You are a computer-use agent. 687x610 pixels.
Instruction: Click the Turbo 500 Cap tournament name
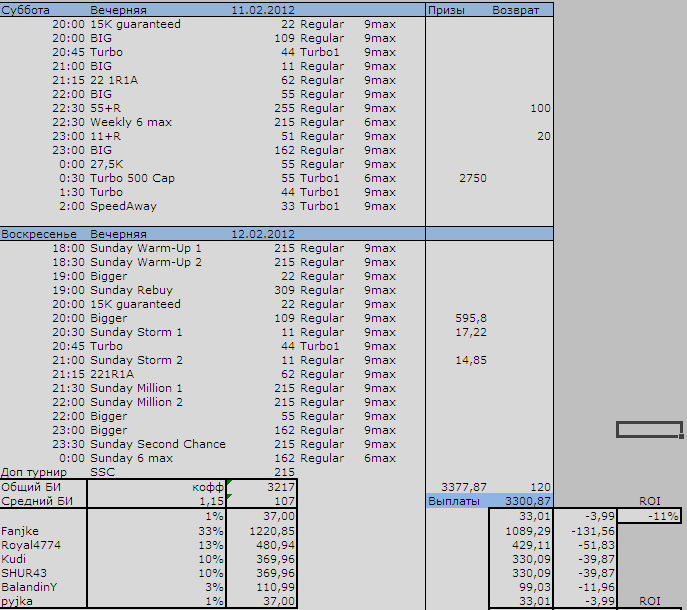coord(132,178)
